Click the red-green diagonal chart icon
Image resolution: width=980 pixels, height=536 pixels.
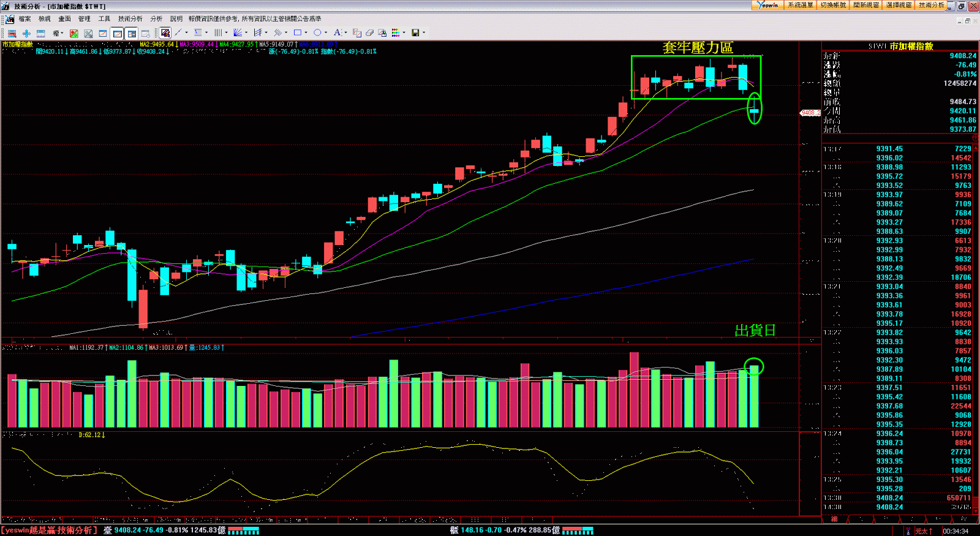(73, 33)
